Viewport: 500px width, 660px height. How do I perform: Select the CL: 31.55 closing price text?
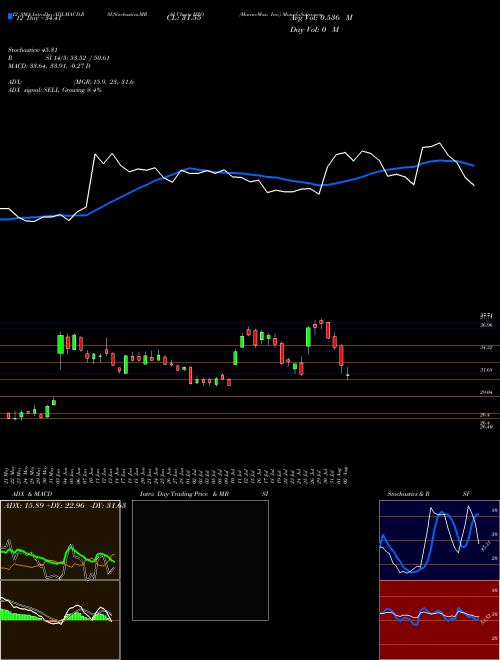coord(184,18)
